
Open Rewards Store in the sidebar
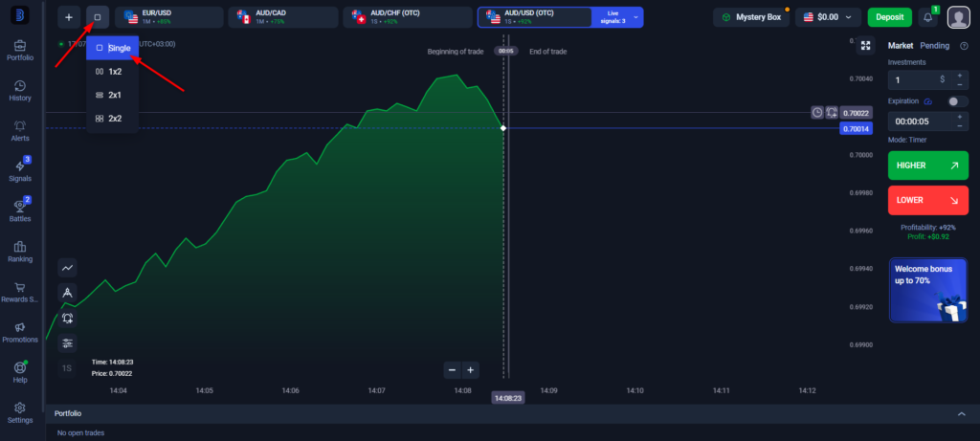(x=20, y=293)
